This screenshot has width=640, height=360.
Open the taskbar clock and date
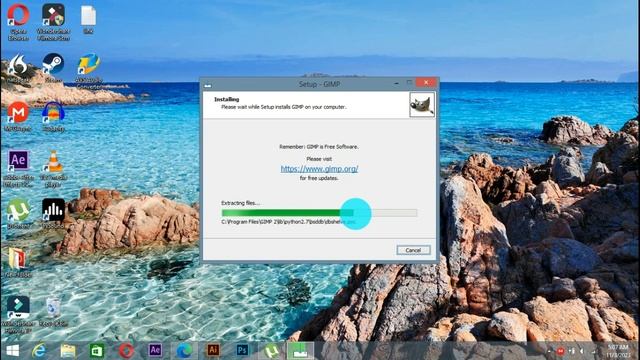[618, 351]
